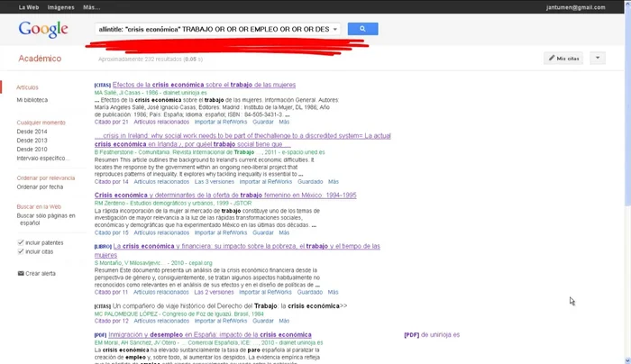Click Más under the PALOMEQUE LÓPEZ result
The image size is (631, 364).
(284, 321)
